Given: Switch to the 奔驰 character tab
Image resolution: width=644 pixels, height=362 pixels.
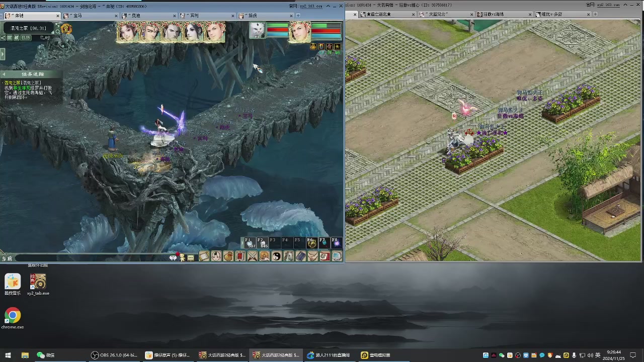Looking at the screenshot, I should (x=31, y=16).
